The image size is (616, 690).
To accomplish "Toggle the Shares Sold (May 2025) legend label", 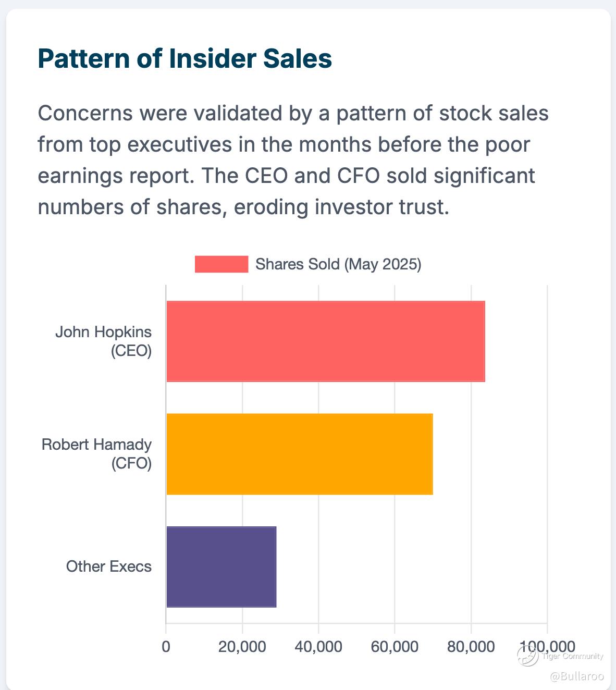I will tap(338, 264).
